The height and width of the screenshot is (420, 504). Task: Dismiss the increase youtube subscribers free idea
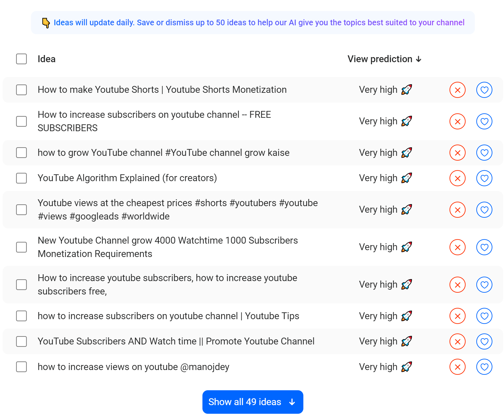[x=457, y=285]
